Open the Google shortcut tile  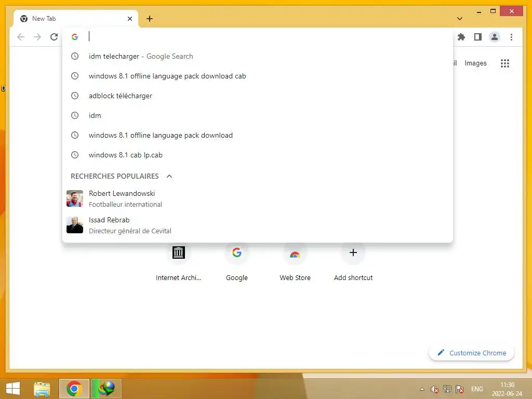pyautogui.click(x=237, y=263)
